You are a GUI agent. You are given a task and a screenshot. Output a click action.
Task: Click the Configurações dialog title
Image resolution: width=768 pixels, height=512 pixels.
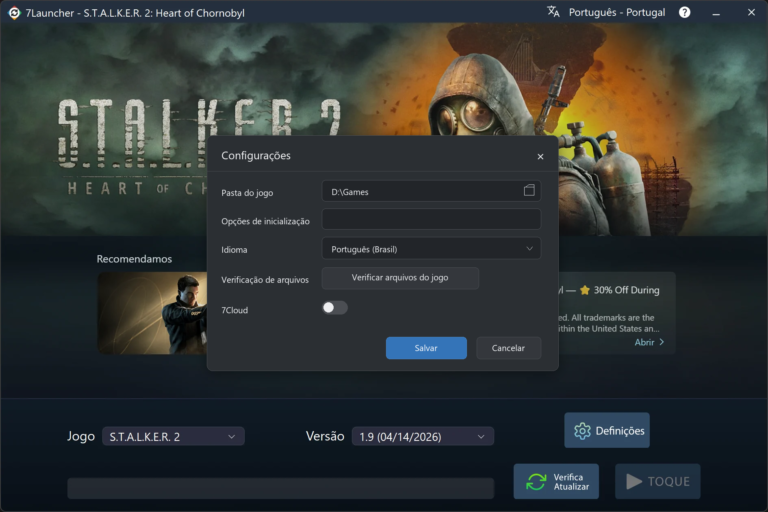[256, 155]
